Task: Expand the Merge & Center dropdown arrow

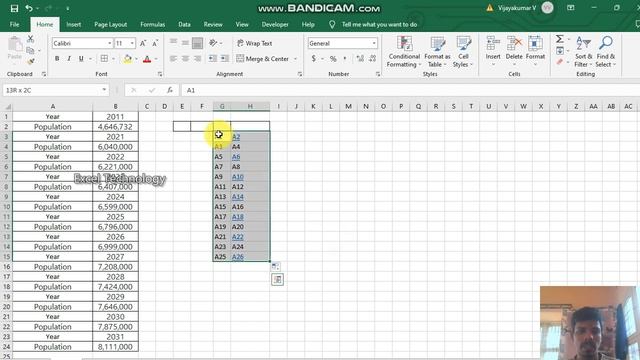Action: tap(296, 59)
